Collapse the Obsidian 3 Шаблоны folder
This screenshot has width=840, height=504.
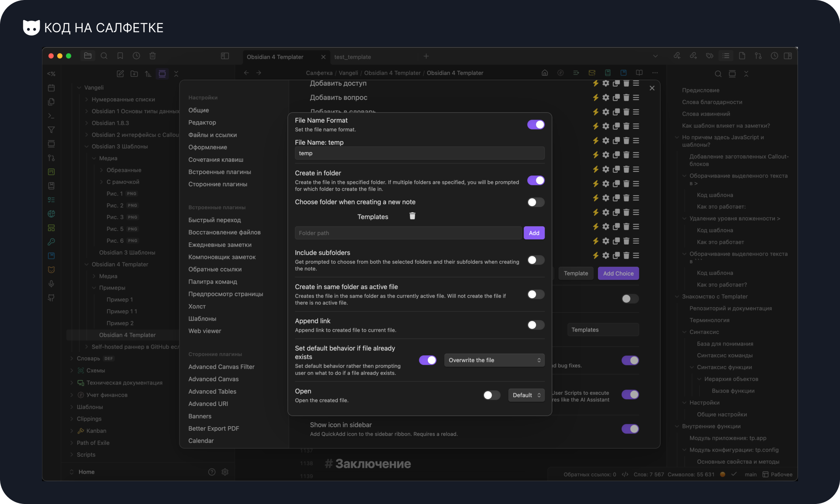point(87,147)
